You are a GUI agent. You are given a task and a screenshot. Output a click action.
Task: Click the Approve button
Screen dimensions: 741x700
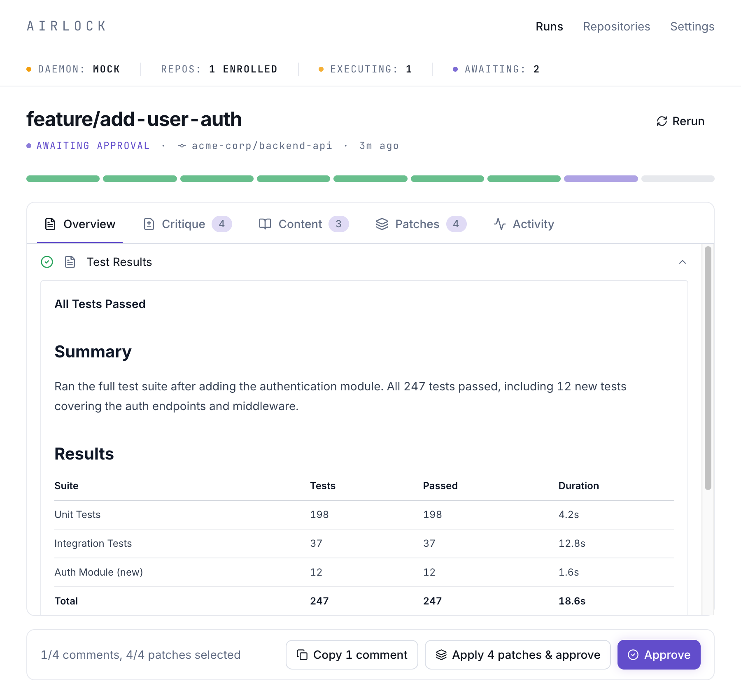[659, 654]
